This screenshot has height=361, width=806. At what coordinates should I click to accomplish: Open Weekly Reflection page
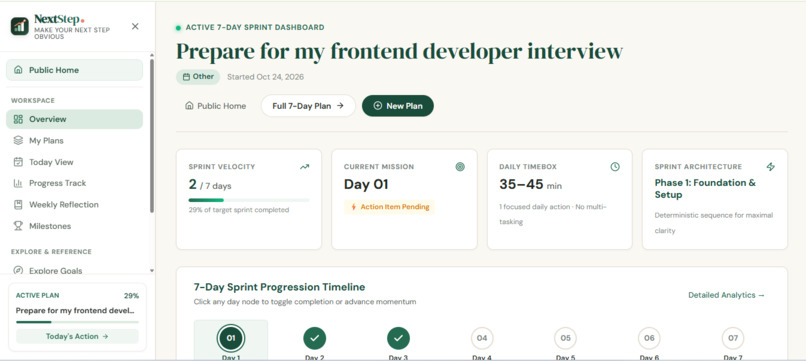75,205
